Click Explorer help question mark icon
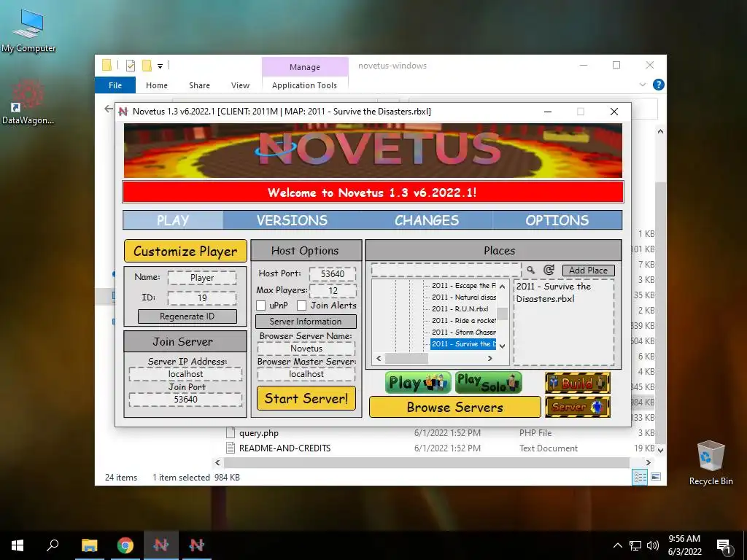 pyautogui.click(x=659, y=85)
